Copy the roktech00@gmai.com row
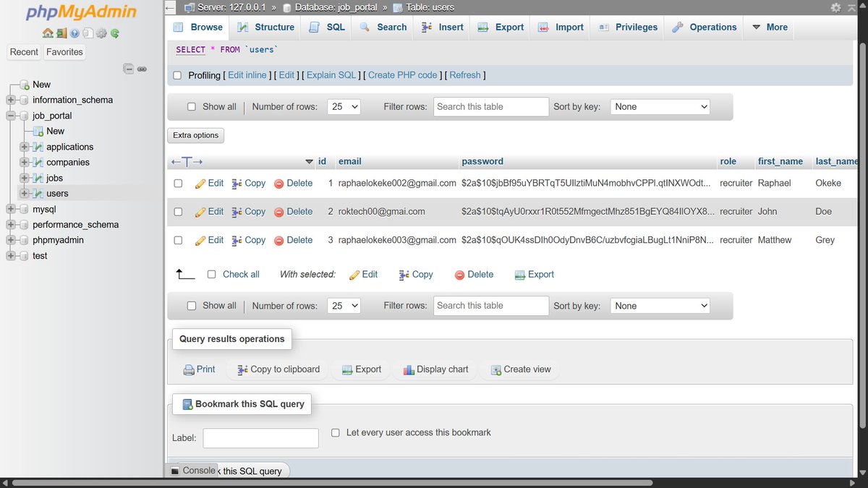Viewport: 868px width, 488px height. pos(248,212)
